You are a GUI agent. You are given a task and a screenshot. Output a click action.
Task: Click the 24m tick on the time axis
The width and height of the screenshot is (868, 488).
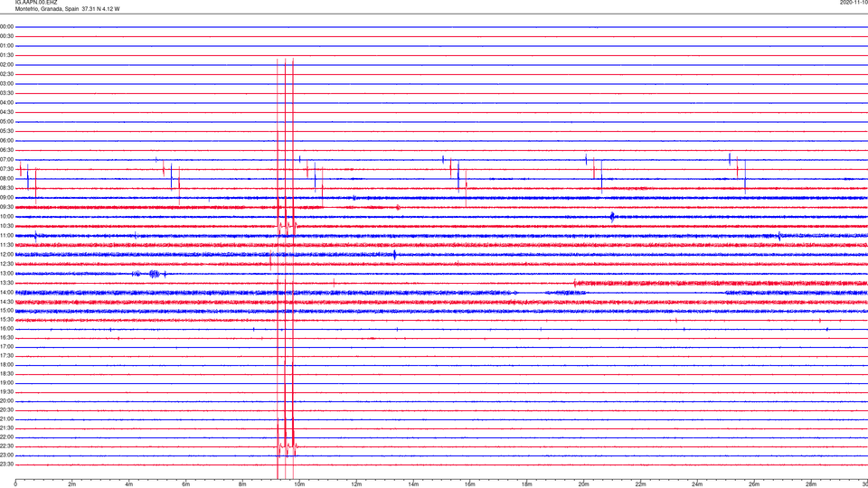[697, 484]
